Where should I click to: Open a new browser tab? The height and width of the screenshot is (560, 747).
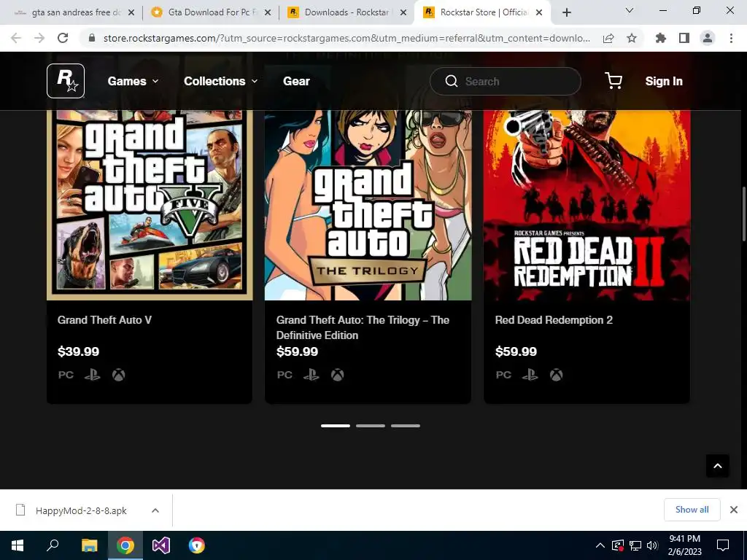click(566, 12)
